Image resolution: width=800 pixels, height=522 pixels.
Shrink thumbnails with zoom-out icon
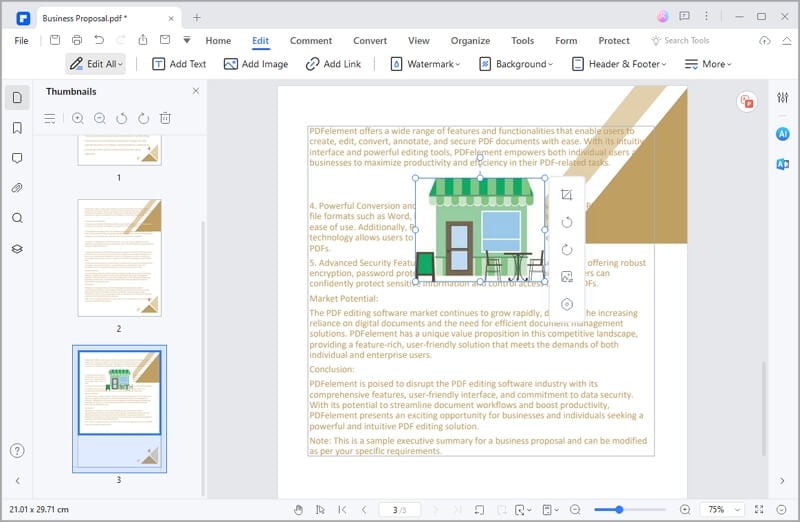[99, 118]
